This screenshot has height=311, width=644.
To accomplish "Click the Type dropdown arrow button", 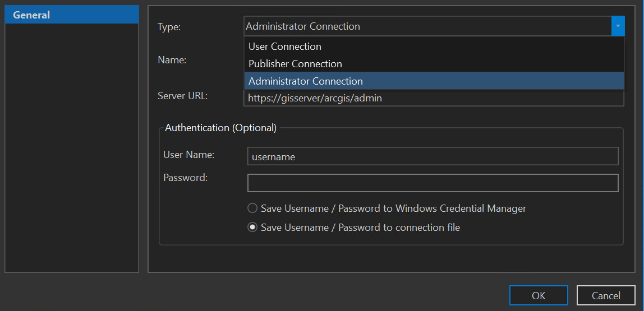I will 618,26.
